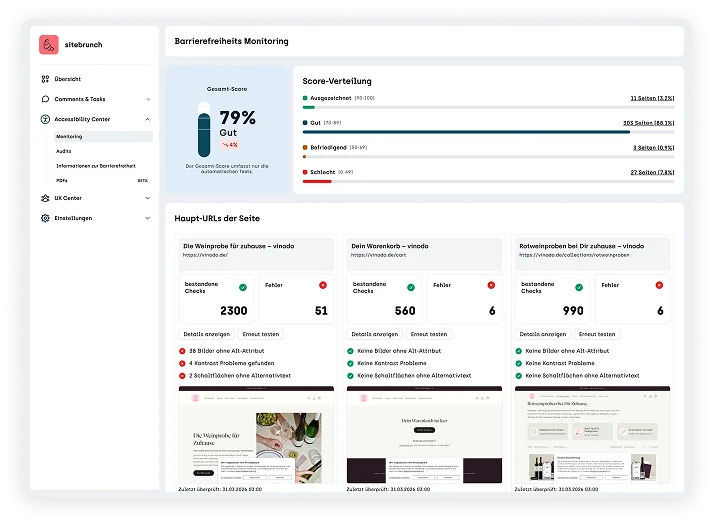The height and width of the screenshot is (524, 714).
Task: Click the rotweinproben collection URL text
Action: (574, 255)
